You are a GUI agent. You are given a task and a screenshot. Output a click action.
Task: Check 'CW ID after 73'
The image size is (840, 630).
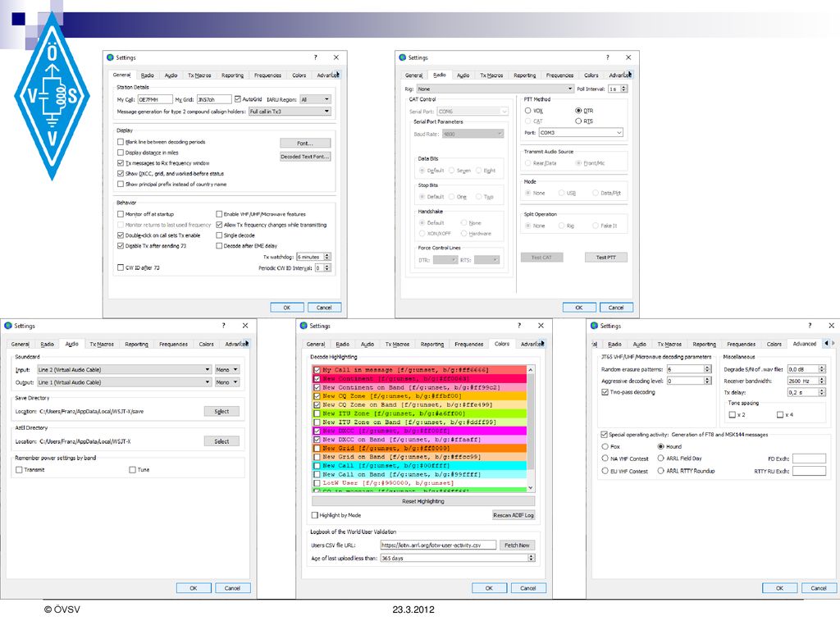(121, 267)
